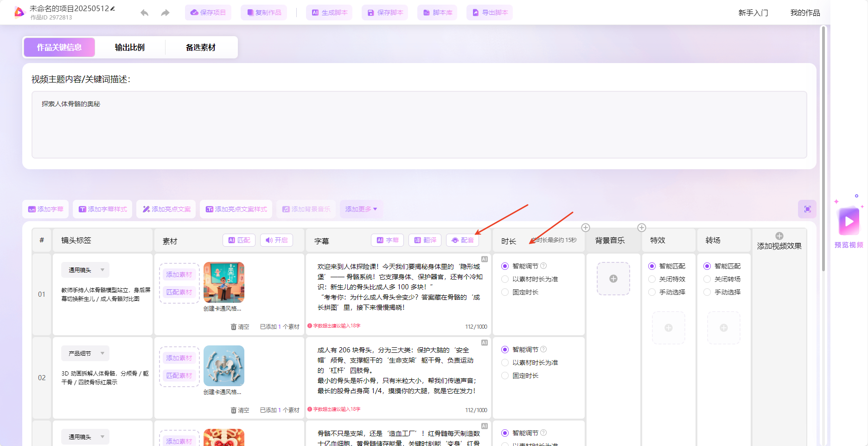
Task: Open the 预览视频 preview icon on the right
Action: click(x=848, y=222)
